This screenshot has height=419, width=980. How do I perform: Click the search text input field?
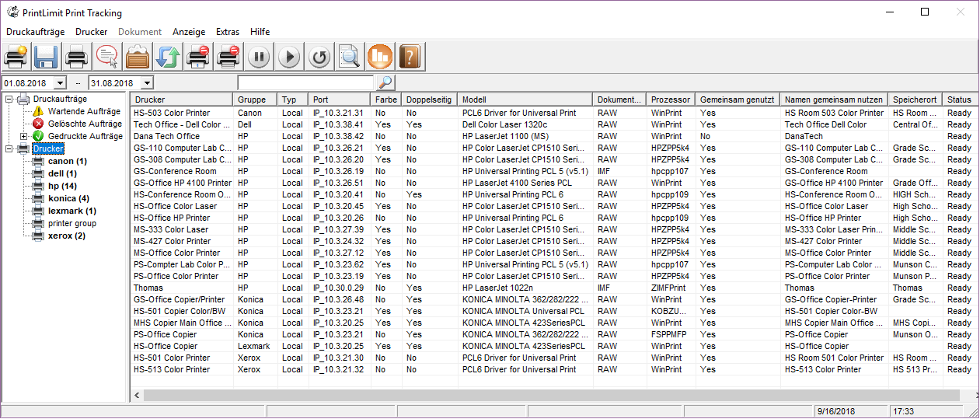[306, 82]
